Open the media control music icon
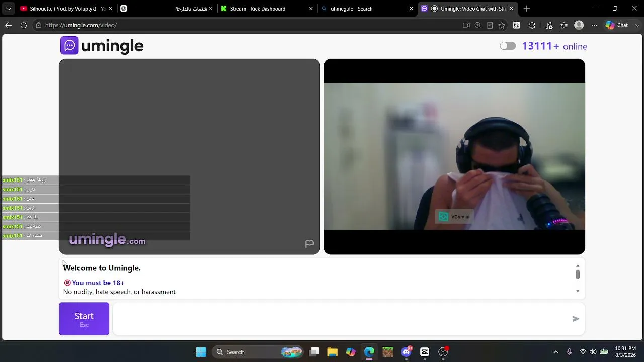644x362 pixels. [x=549, y=25]
